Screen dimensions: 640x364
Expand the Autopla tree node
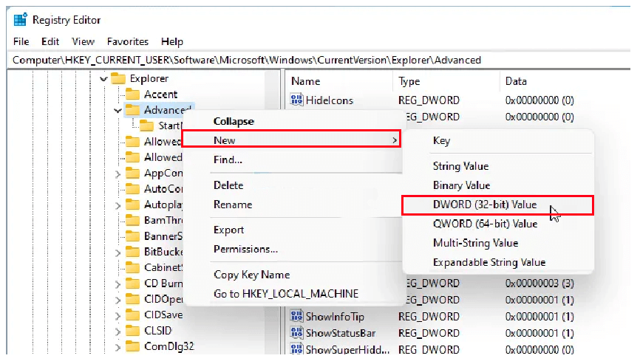(x=118, y=205)
